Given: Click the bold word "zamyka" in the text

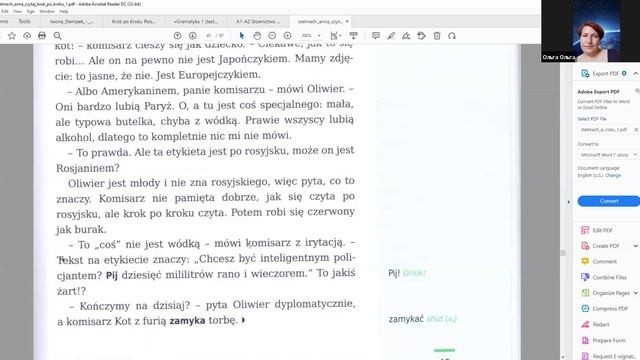Looking at the screenshot, I should (x=187, y=321).
